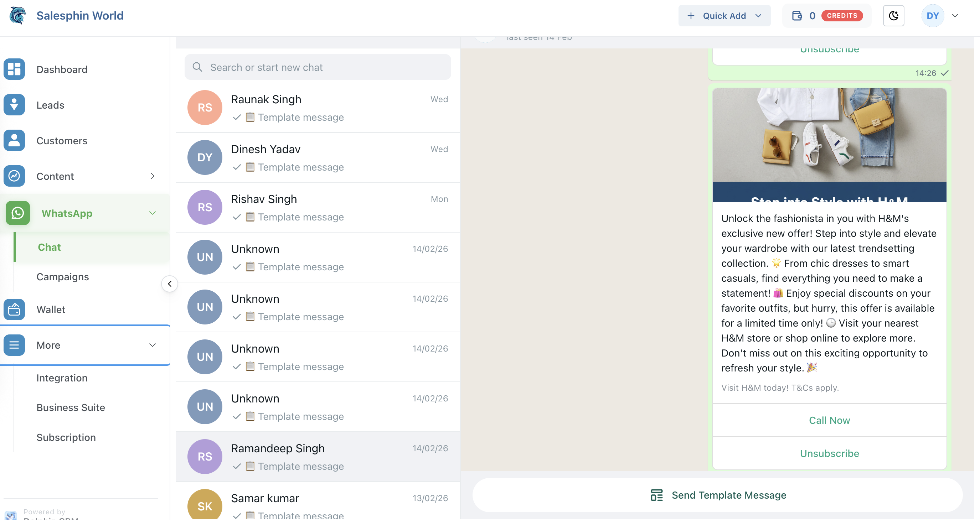This screenshot has width=980, height=520.
Task: Click the Call Now button
Action: 829,420
